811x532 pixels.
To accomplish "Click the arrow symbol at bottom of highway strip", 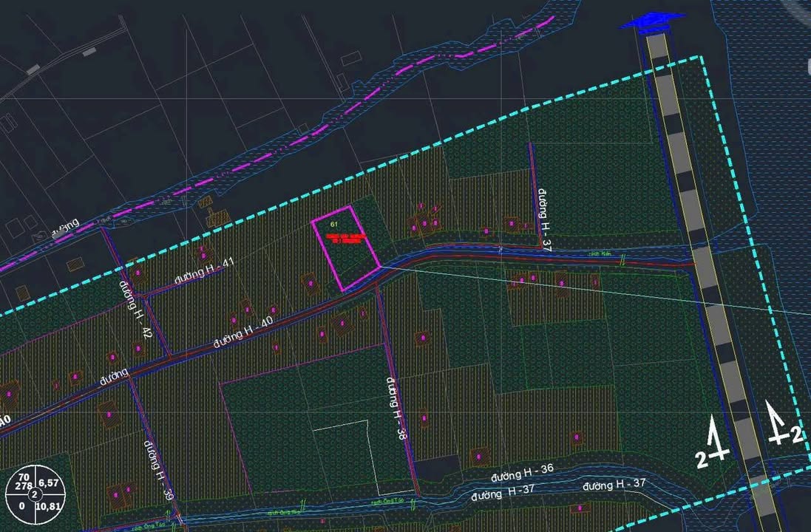I will (x=711, y=438).
